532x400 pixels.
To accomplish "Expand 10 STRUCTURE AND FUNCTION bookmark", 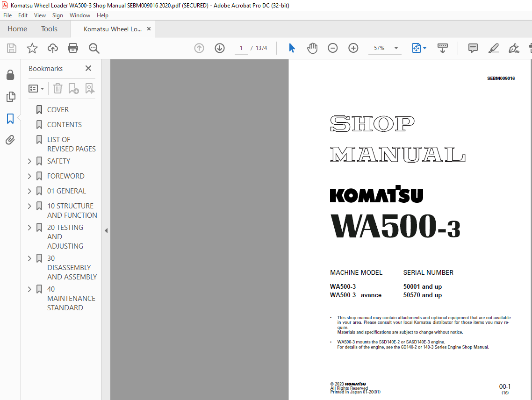I will coord(29,206).
